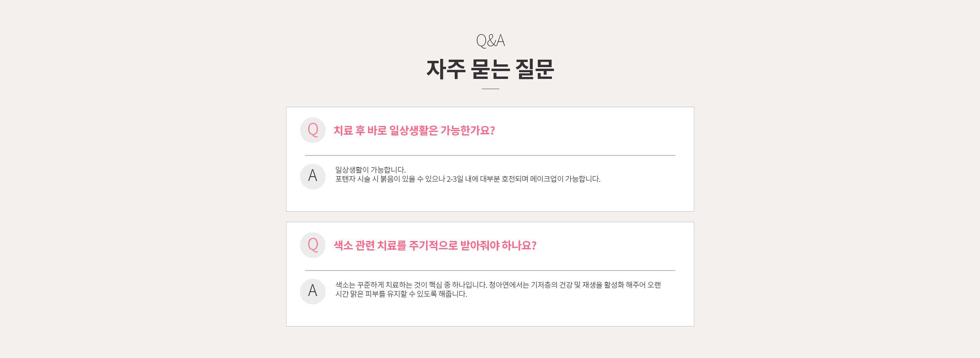Click the A icon beside the 일상생활이 가능합니다 answer
The width and height of the screenshot is (980, 358).
coord(313,177)
